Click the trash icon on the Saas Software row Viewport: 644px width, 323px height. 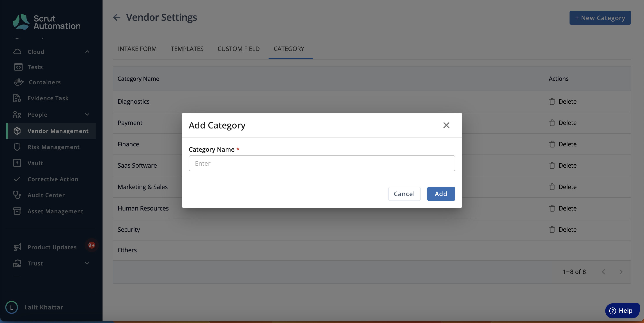coord(552,165)
